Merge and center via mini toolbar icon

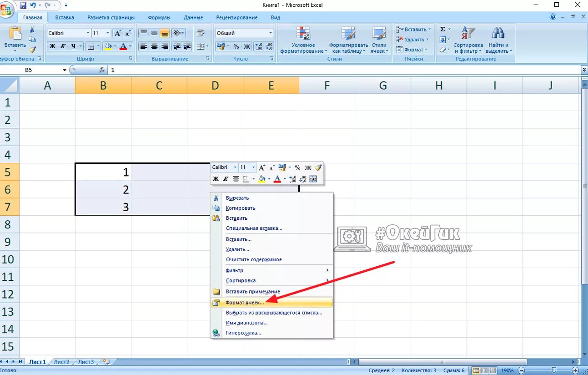tap(313, 179)
